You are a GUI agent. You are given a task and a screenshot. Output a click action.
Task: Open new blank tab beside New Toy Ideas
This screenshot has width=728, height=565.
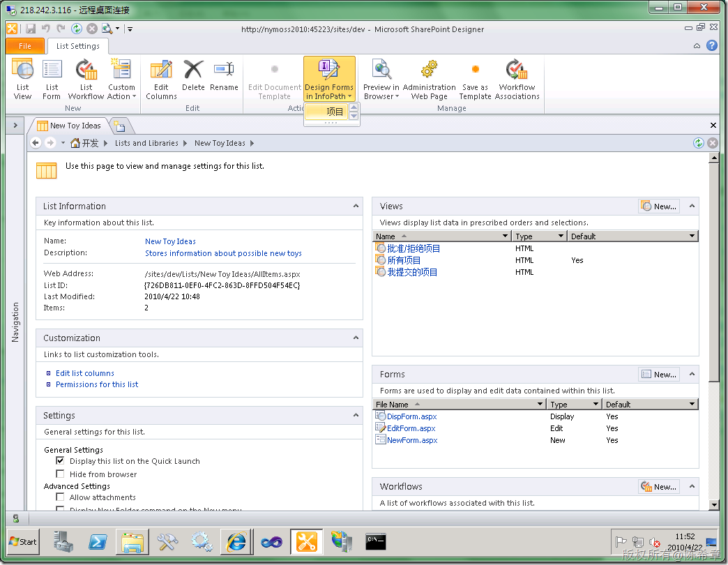[x=120, y=126]
